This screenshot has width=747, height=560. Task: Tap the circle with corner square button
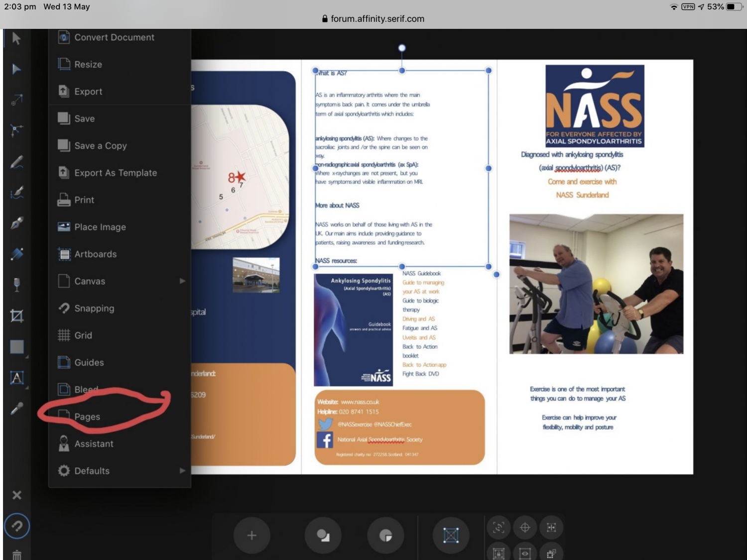(385, 536)
